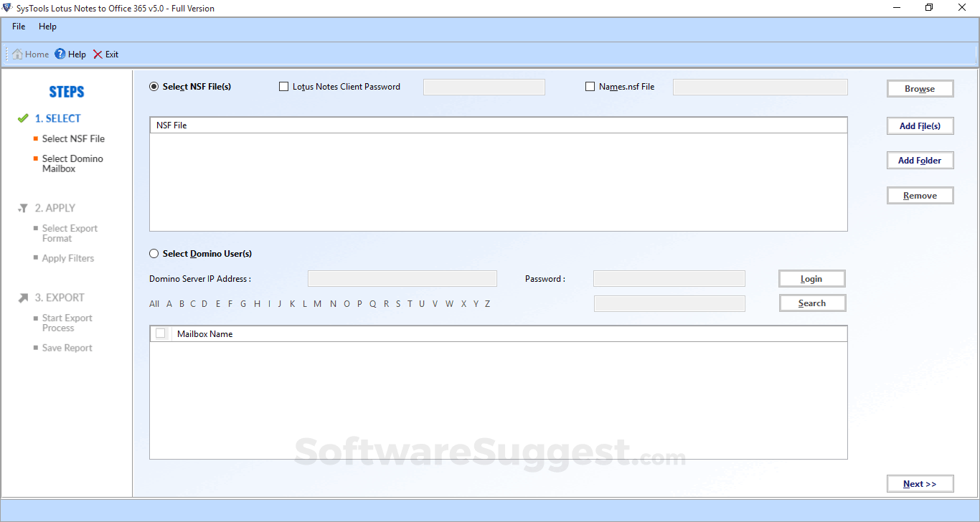Click the green checkmark beside 1. SELECT

tap(23, 118)
